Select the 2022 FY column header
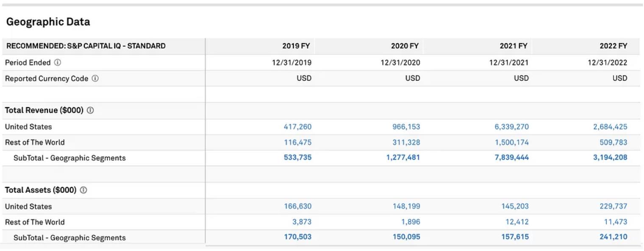The height and width of the screenshot is (251, 644). [x=614, y=45]
